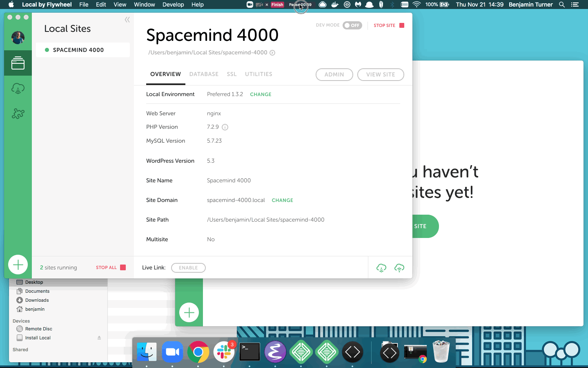Click the Bluetooth icon in the menu bar

click(x=392, y=4)
